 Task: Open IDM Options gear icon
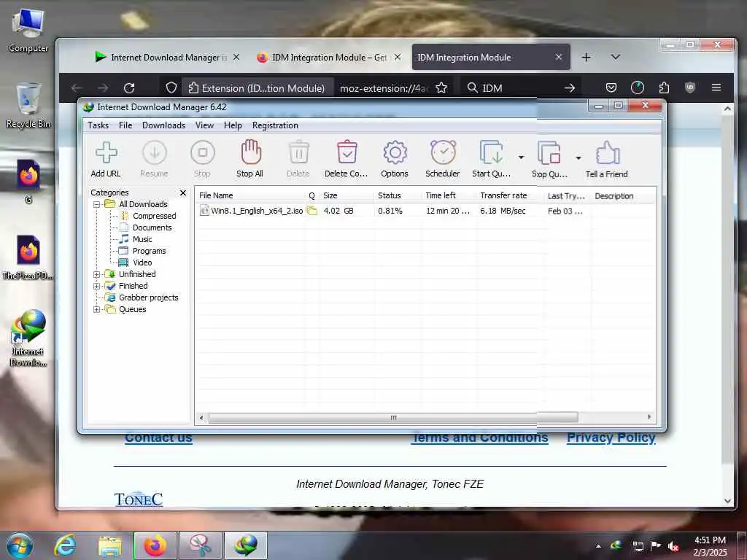click(395, 153)
